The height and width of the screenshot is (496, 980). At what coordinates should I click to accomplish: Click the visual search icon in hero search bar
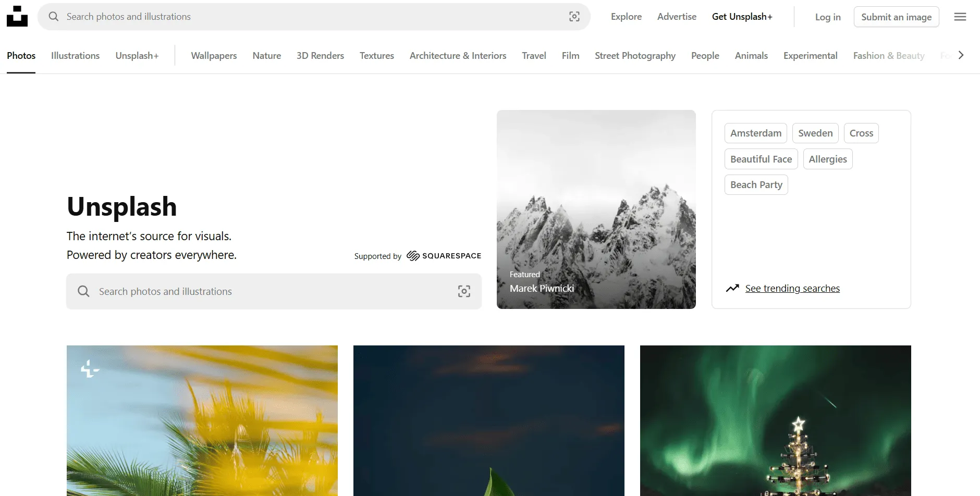click(463, 291)
